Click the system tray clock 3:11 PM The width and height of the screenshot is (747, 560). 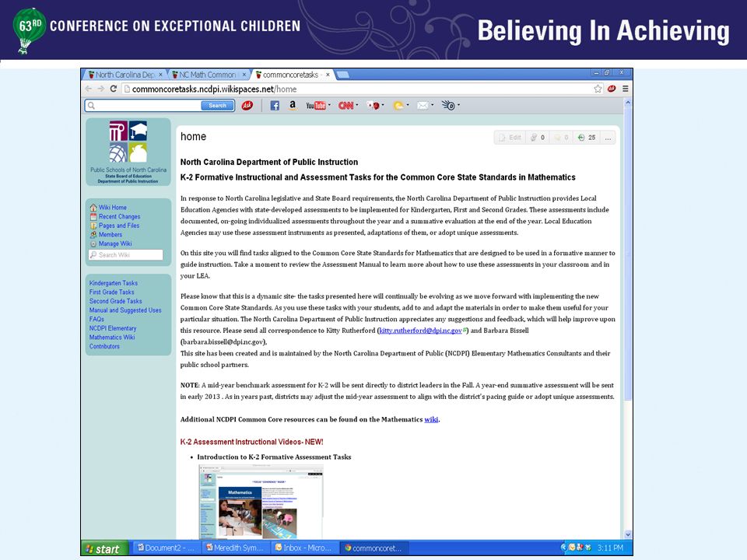pyautogui.click(x=610, y=548)
